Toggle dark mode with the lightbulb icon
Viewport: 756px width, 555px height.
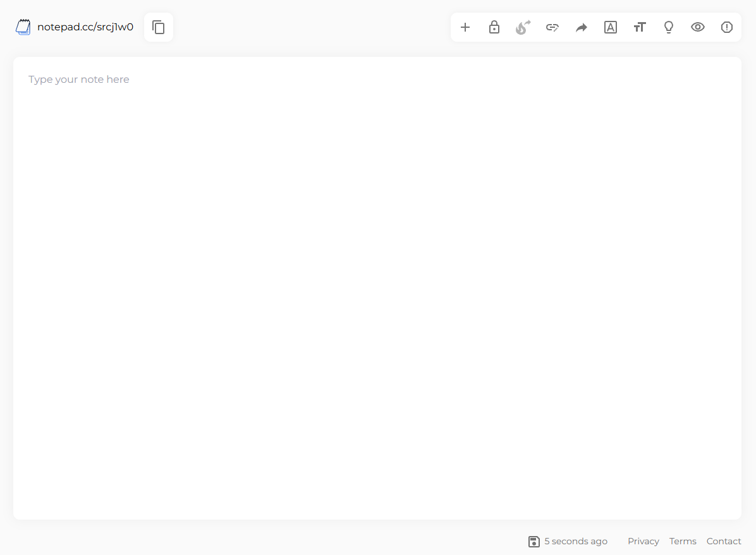pyautogui.click(x=669, y=27)
